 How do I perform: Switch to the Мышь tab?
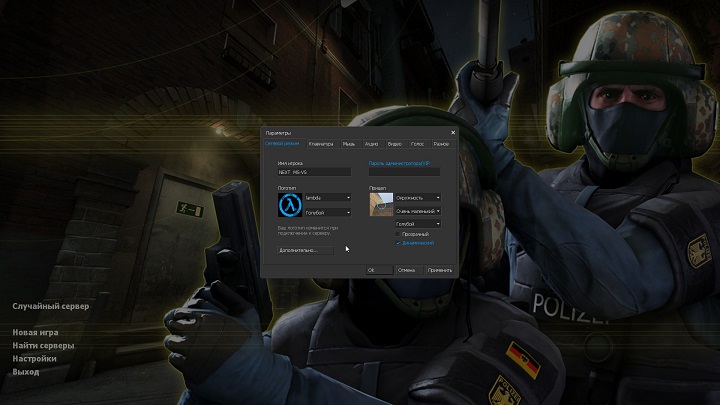(349, 144)
